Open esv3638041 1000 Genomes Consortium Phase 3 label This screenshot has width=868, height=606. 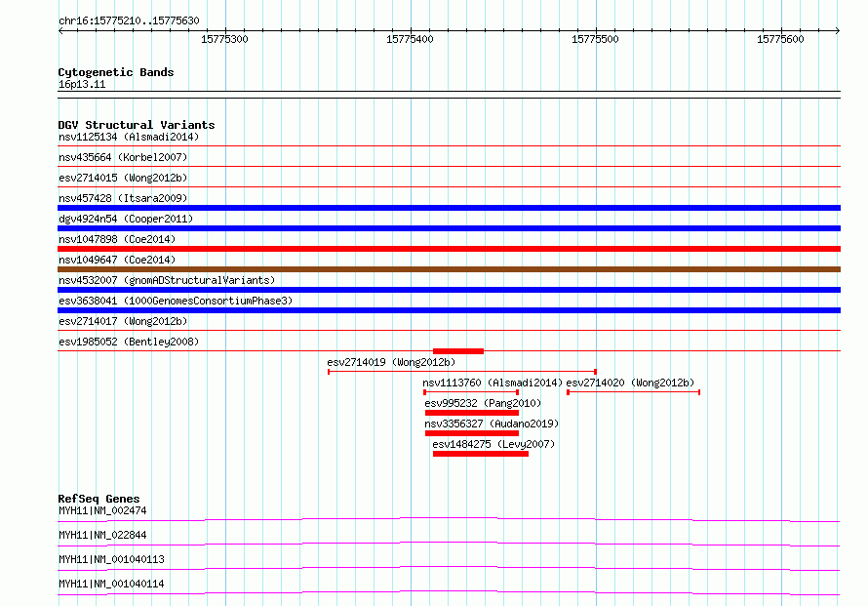(176, 301)
